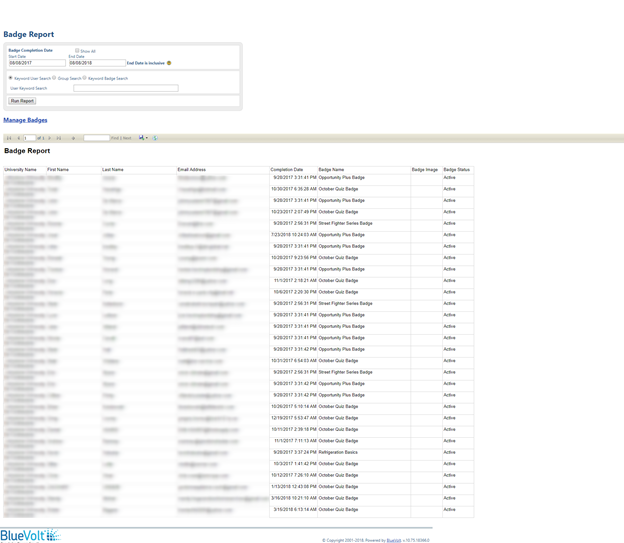
Task: Click Refrigeration Basics badge name cell
Action: [x=338, y=452]
